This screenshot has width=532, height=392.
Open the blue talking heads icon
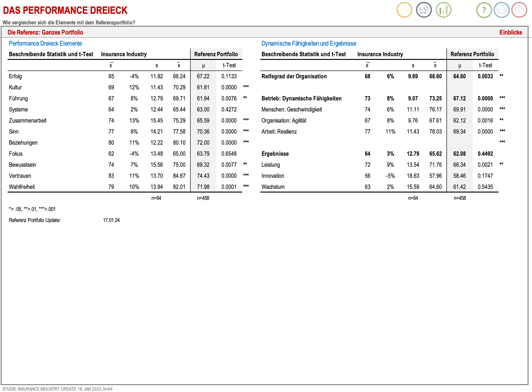501,10
